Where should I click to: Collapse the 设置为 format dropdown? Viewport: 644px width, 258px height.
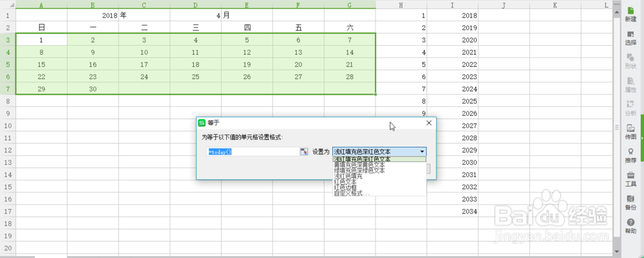422,152
